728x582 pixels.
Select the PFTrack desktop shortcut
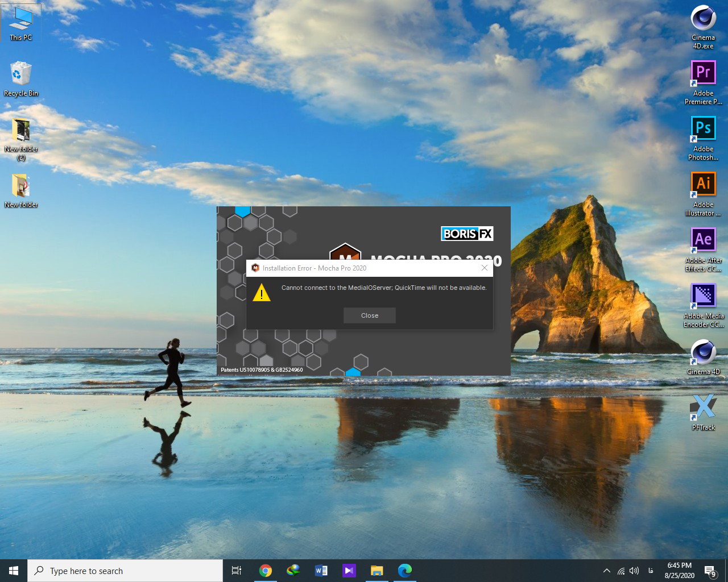(704, 413)
